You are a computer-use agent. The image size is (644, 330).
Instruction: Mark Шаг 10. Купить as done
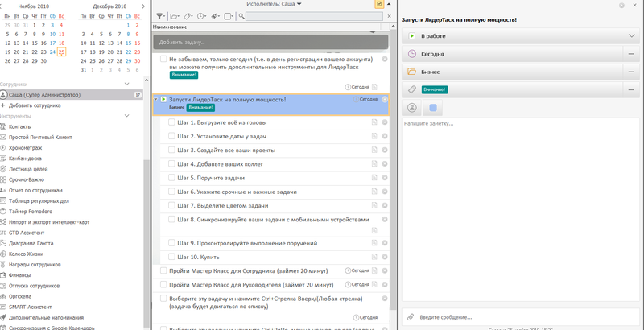pos(172,257)
